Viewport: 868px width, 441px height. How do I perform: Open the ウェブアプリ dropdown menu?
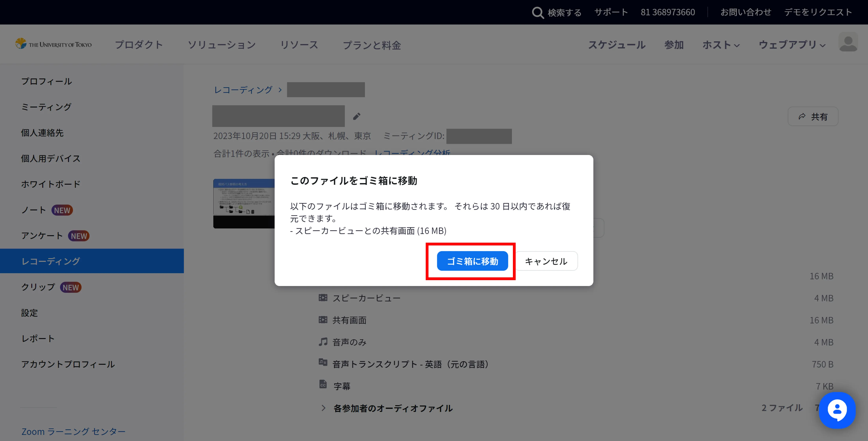click(x=792, y=45)
